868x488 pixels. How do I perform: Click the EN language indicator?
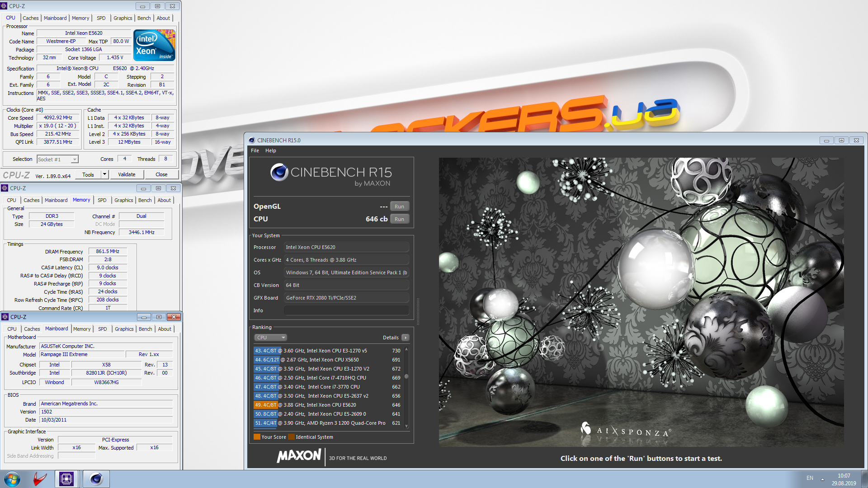coord(810,478)
